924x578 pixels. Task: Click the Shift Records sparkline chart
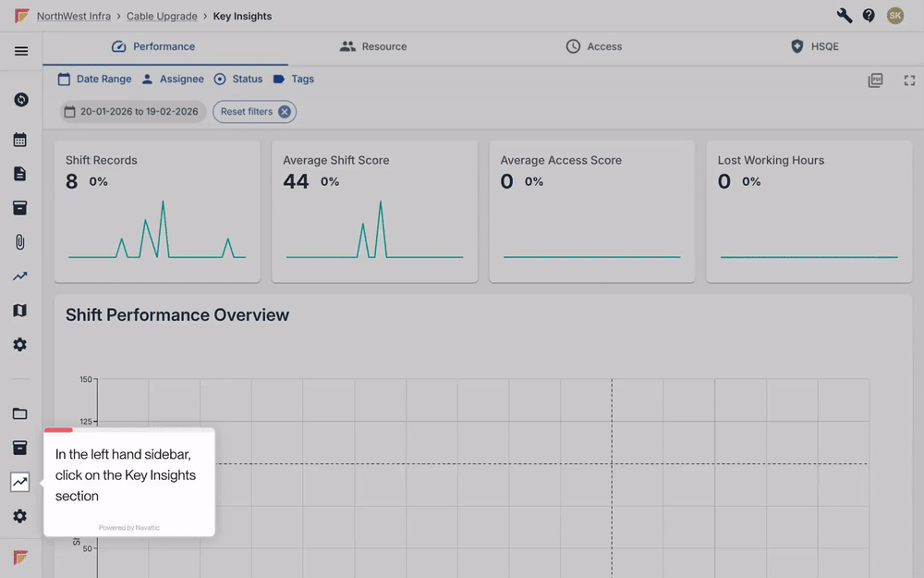coord(157,229)
